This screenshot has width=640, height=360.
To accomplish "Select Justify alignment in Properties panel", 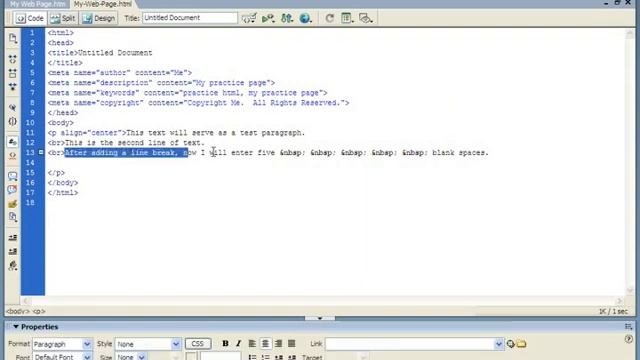I will tap(291, 344).
